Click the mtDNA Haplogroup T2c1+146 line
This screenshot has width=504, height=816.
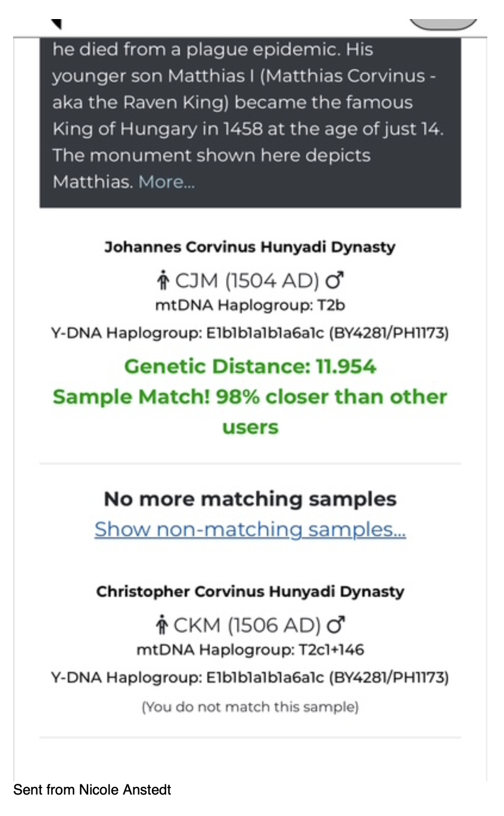[250, 650]
